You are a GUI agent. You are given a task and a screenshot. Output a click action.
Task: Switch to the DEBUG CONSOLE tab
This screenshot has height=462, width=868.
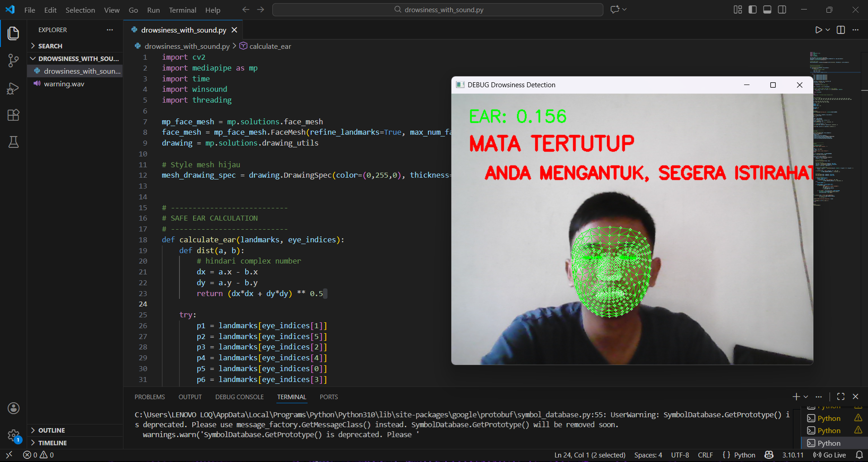pyautogui.click(x=239, y=397)
